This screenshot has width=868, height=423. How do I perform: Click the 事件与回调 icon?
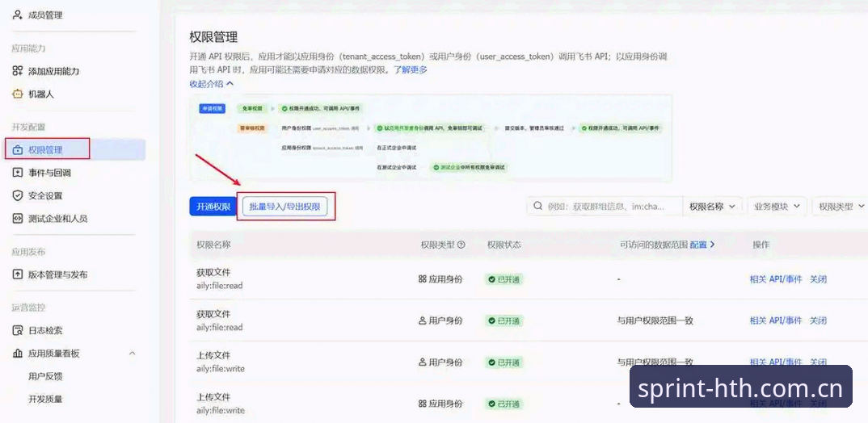pyautogui.click(x=18, y=173)
